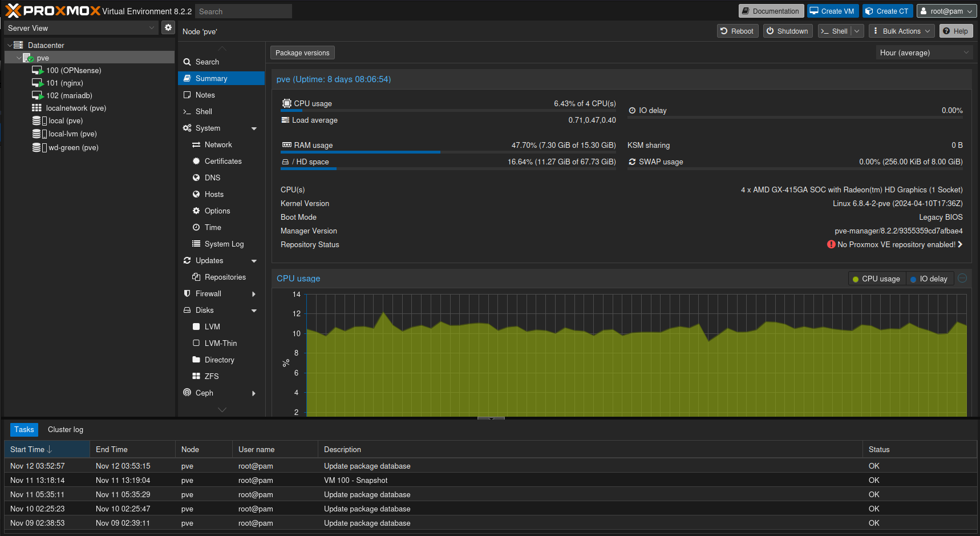Open the ZFS page

click(221, 376)
